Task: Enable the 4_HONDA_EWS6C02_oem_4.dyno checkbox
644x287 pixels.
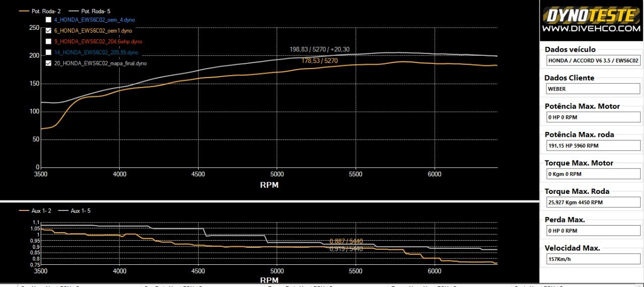Action: tap(48, 20)
